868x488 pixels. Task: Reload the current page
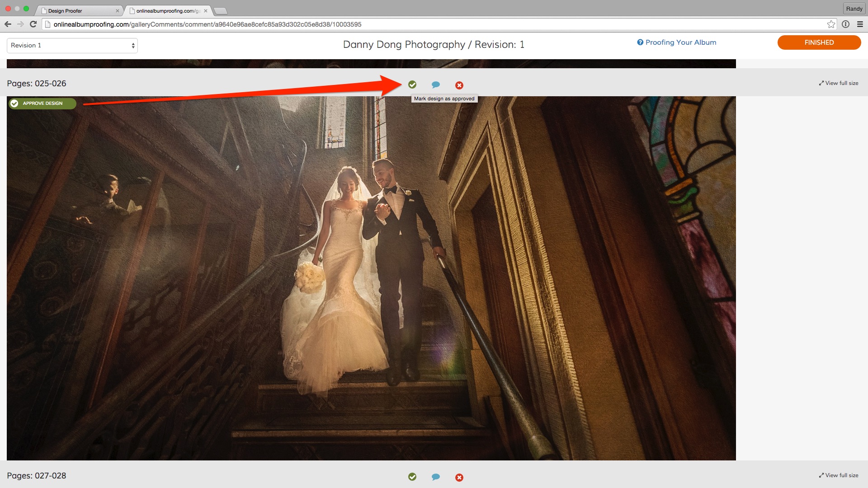click(33, 24)
